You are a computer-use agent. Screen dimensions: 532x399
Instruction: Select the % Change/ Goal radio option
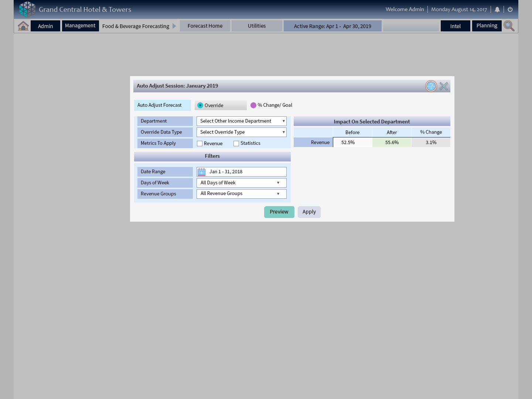click(x=253, y=105)
